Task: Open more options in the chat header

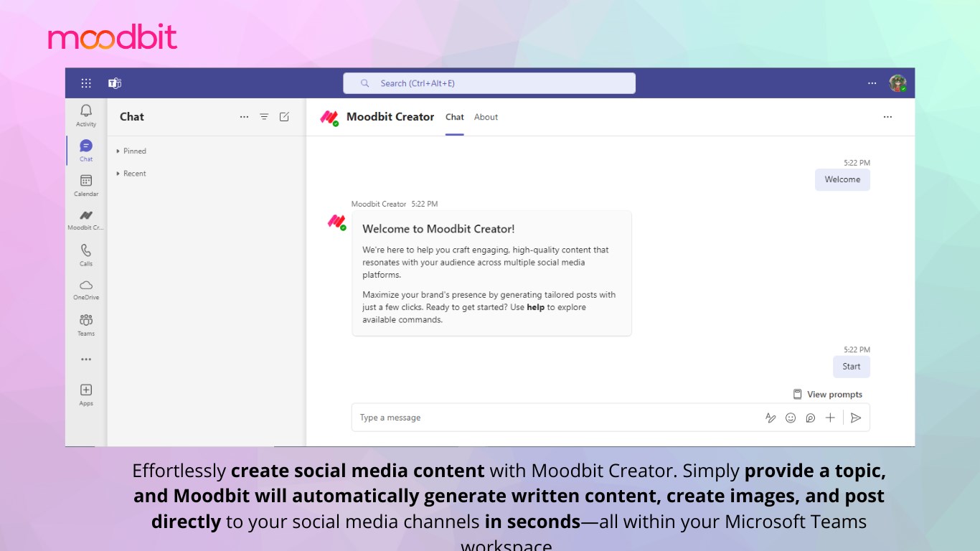Action: point(887,117)
